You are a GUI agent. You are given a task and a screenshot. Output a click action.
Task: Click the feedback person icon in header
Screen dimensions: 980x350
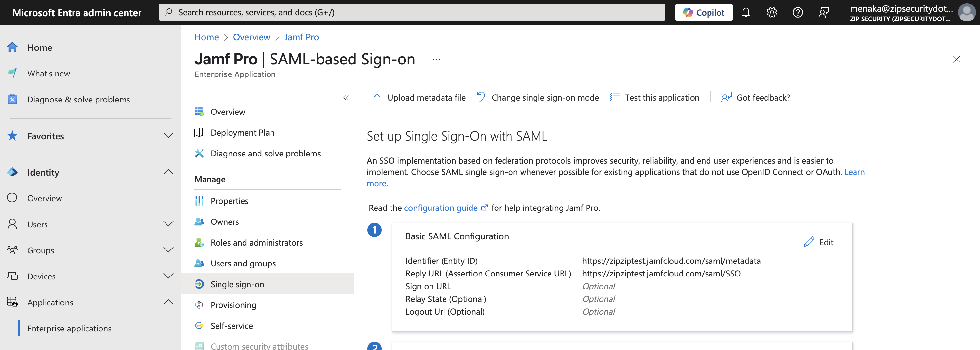tap(824, 13)
